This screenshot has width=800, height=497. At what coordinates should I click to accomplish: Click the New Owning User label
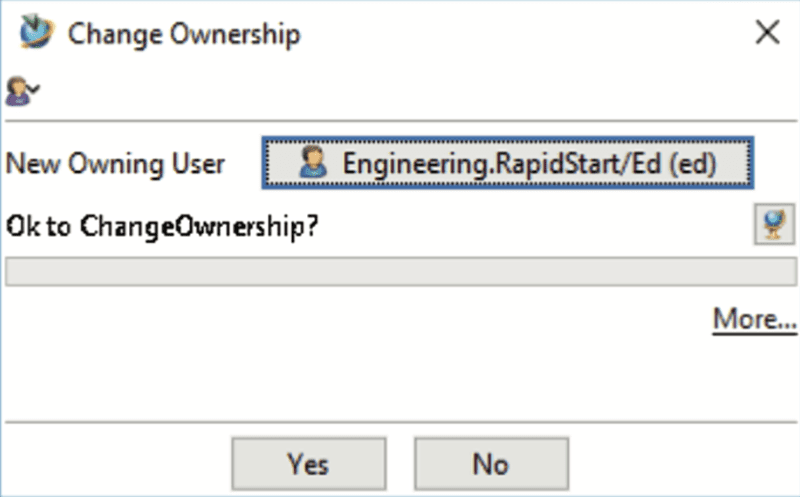point(115,164)
